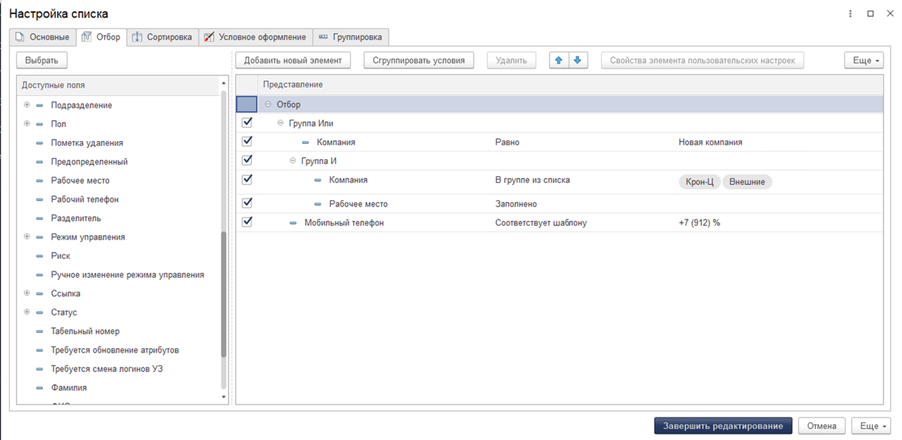Collapse the Группа И tree node
The width and height of the screenshot is (902, 440).
coord(292,161)
